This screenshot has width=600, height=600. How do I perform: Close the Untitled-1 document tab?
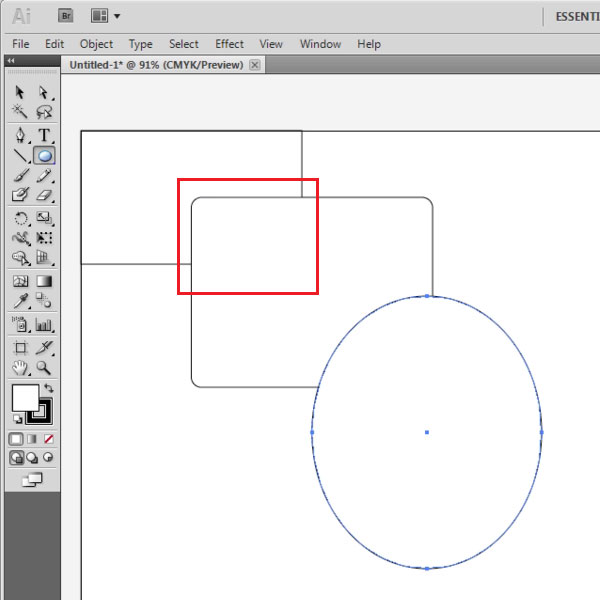(254, 65)
